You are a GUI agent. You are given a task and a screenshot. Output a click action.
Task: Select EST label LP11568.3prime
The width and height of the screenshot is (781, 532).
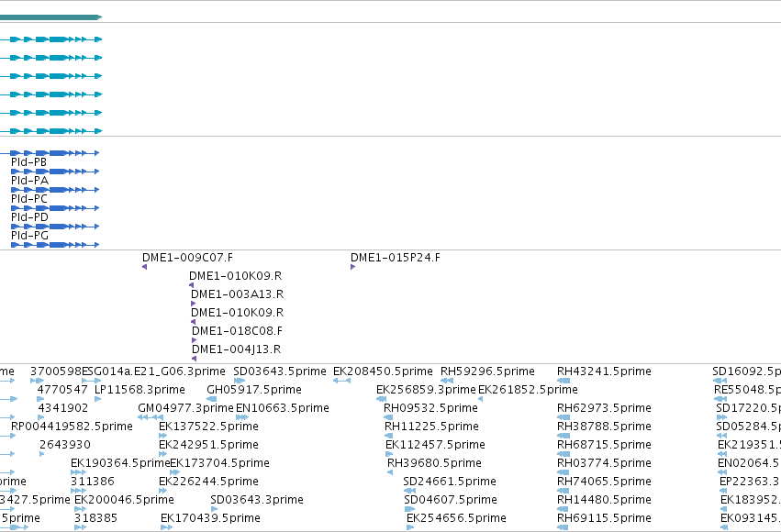140,390
